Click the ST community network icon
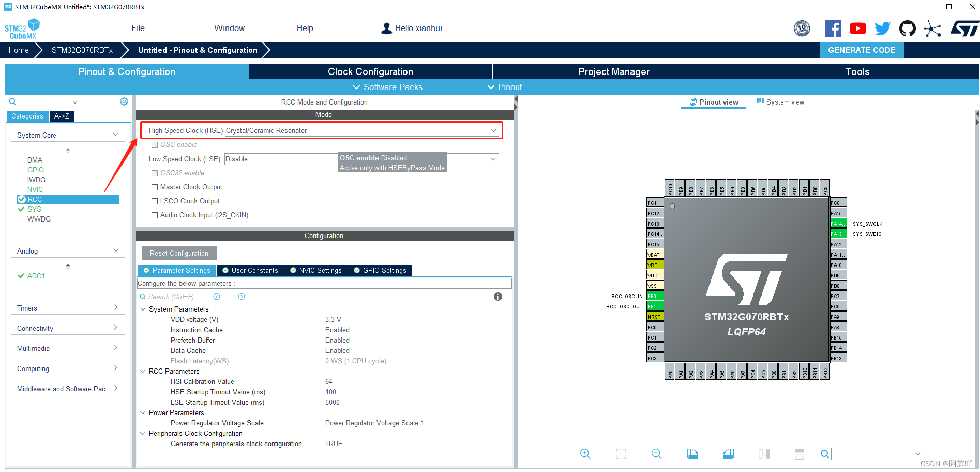The width and height of the screenshot is (980, 472). [x=932, y=28]
